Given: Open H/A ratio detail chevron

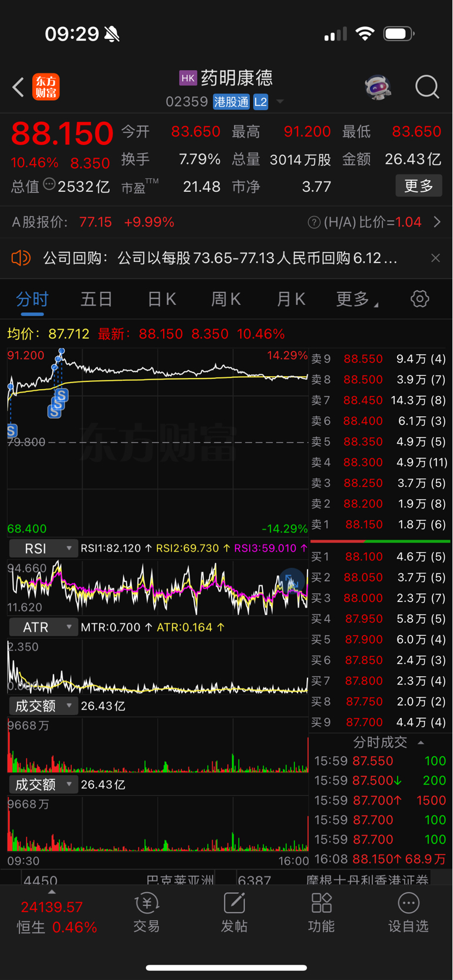Looking at the screenshot, I should click(x=437, y=222).
